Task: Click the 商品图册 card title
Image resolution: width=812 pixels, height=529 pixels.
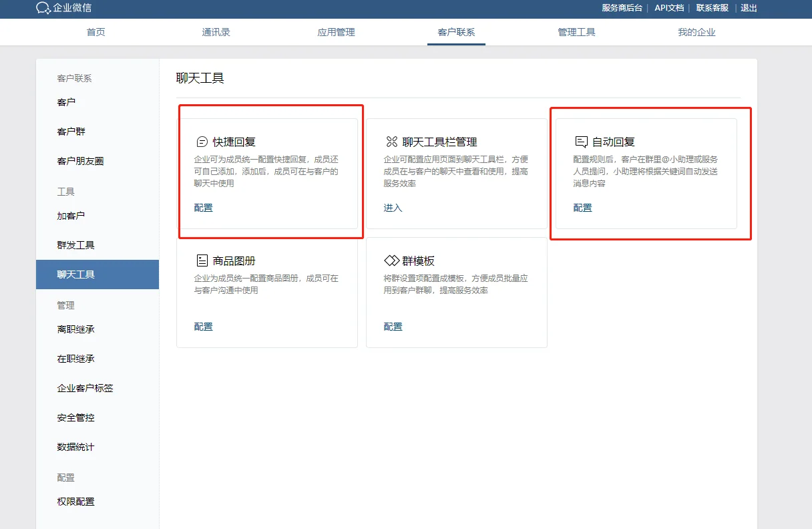Action: click(234, 260)
